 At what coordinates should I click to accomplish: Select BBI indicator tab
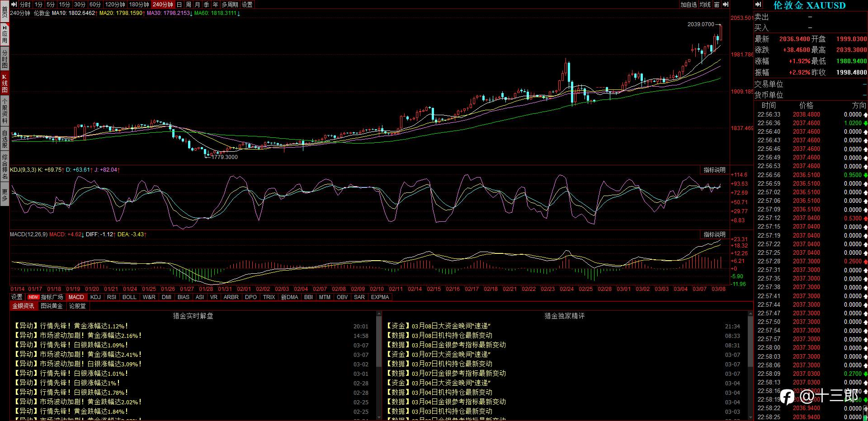click(308, 297)
